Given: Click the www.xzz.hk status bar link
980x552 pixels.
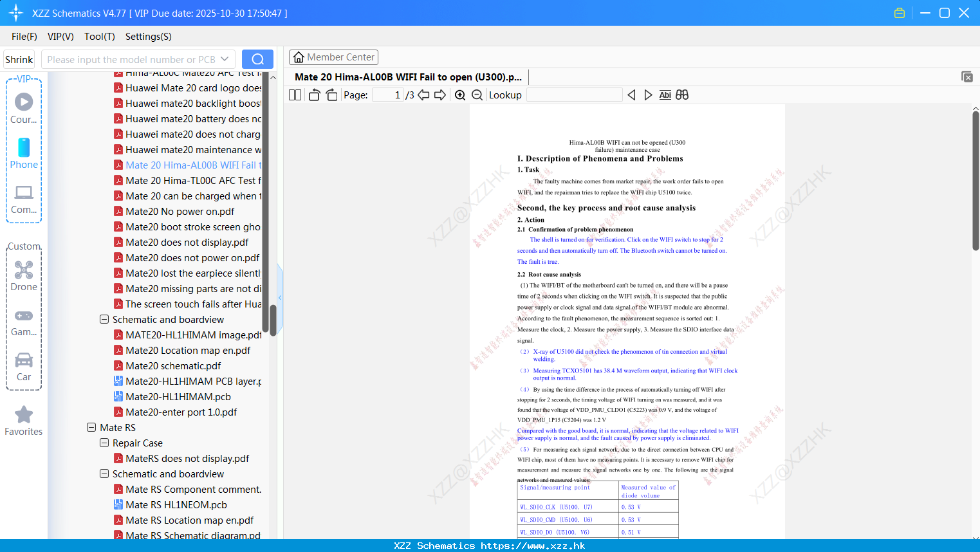Looking at the screenshot, I should (x=533, y=546).
